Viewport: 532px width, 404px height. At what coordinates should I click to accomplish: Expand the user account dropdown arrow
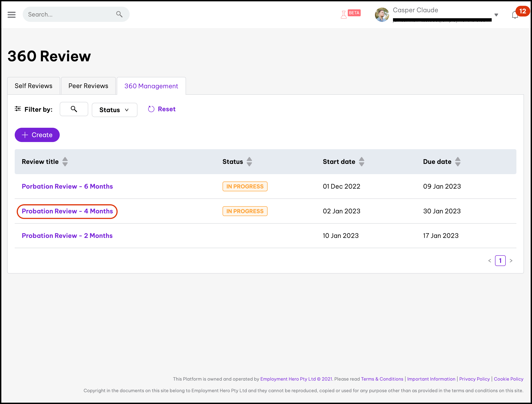point(496,15)
